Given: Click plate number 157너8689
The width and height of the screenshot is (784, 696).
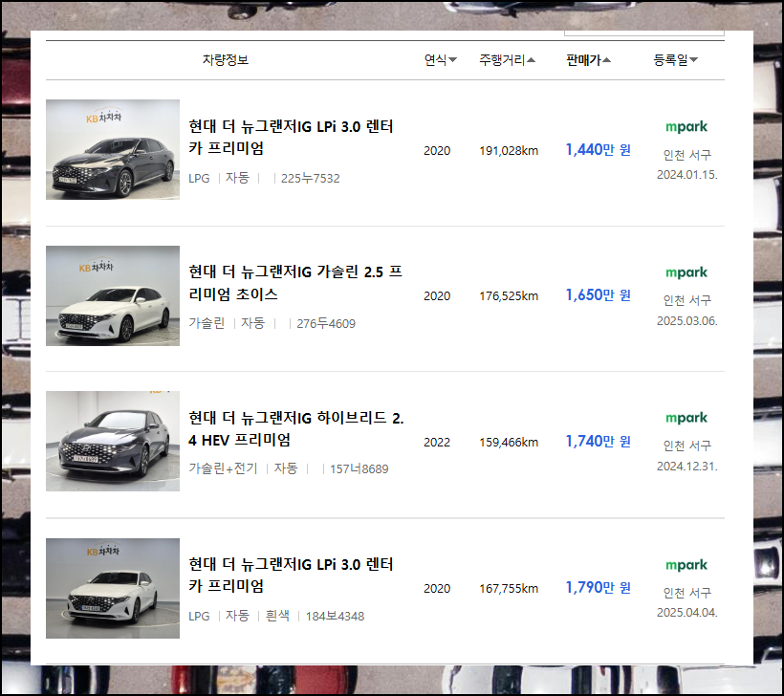Looking at the screenshot, I should point(359,469).
